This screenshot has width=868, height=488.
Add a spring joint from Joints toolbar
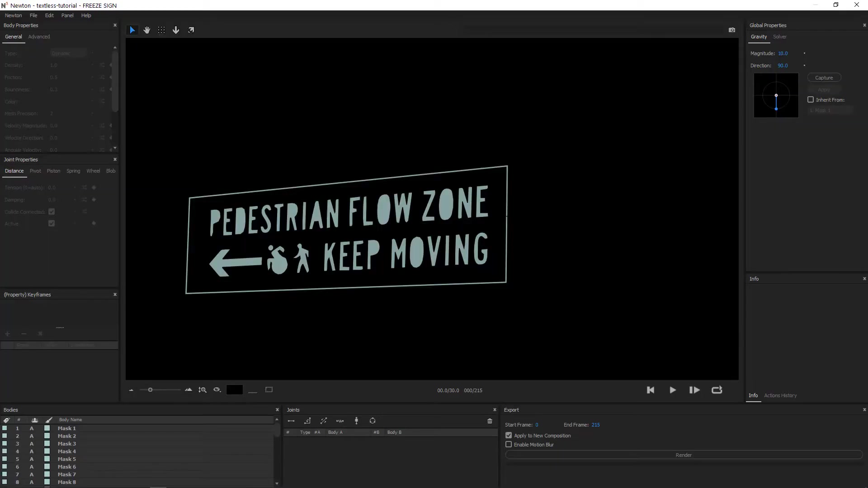(x=340, y=421)
